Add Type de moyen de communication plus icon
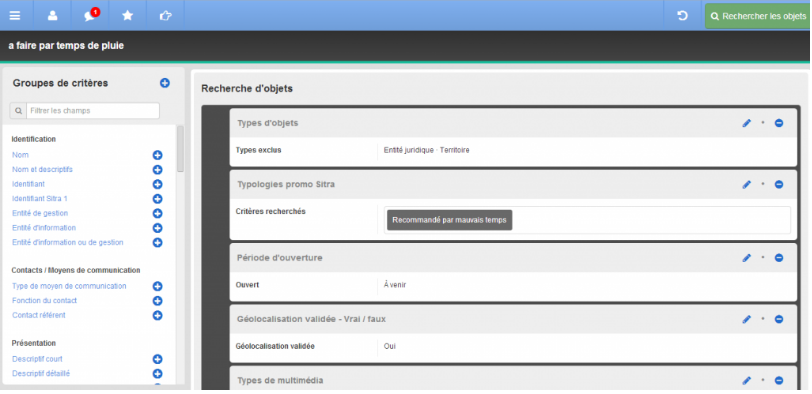812x394 pixels. tap(157, 286)
